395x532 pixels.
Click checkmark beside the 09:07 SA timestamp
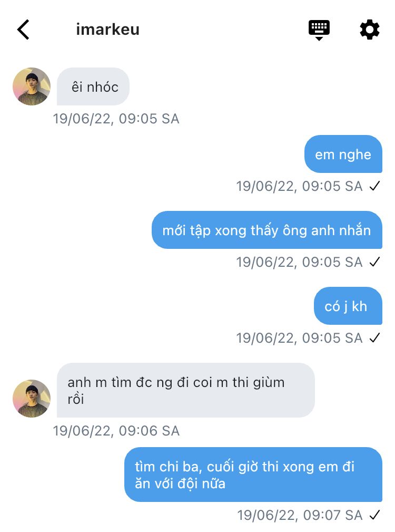pos(374,515)
